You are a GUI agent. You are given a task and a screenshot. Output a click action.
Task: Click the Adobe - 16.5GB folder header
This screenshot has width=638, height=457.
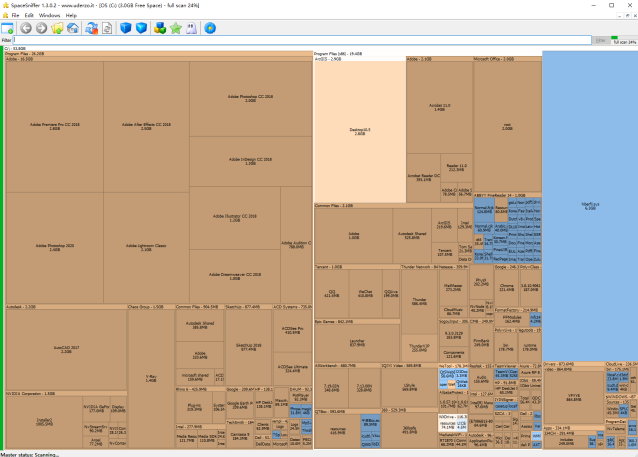tap(159, 59)
